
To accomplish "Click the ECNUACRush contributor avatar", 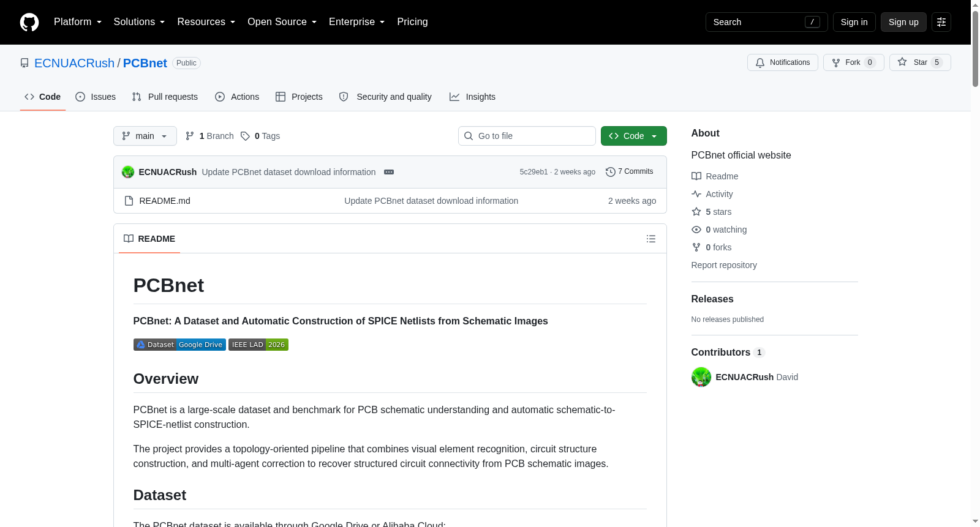I will pos(701,377).
